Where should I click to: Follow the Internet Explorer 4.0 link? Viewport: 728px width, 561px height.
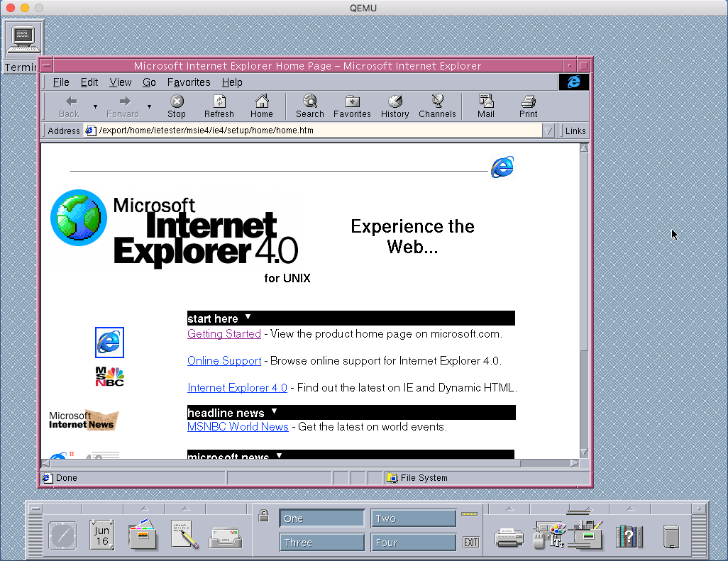tap(237, 387)
